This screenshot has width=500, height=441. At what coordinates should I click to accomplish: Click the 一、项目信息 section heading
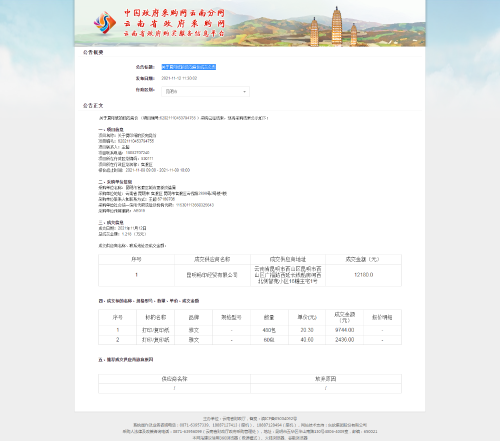[x=111, y=129]
